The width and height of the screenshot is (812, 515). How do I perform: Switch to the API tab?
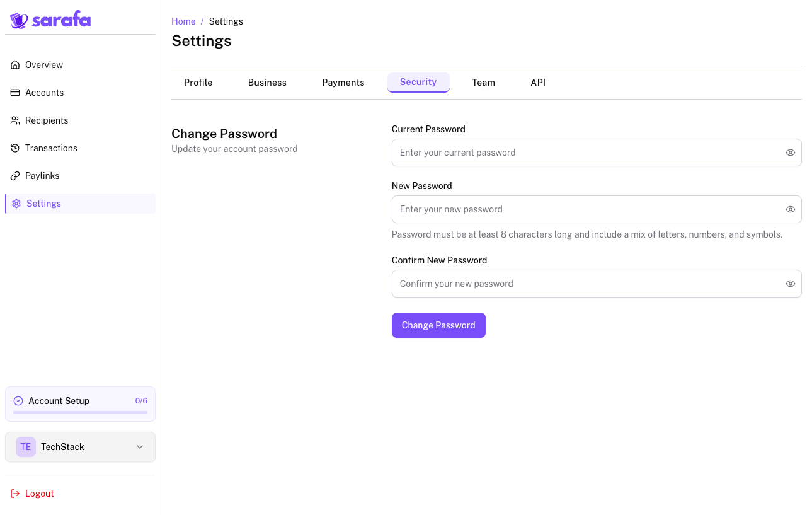coord(538,83)
